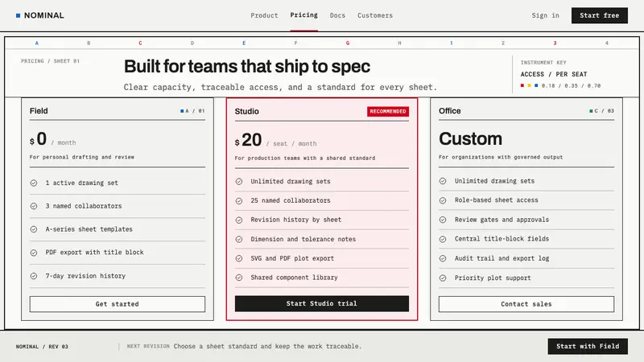The height and width of the screenshot is (362, 644).
Task: Click the $20 Studio price
Action: point(248,140)
